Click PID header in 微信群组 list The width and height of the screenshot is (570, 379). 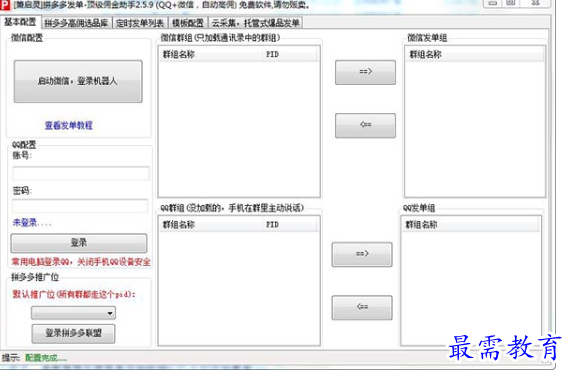(x=290, y=55)
